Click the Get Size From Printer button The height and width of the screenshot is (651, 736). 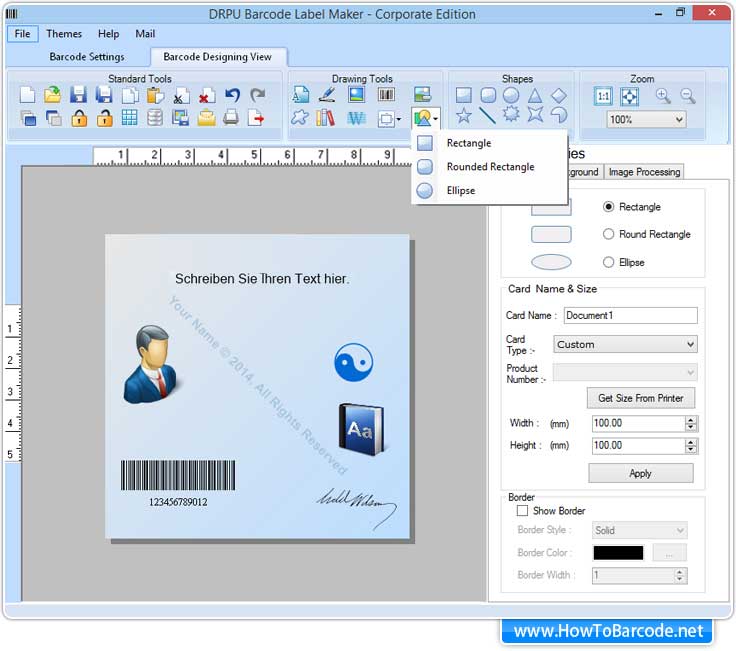(x=641, y=398)
